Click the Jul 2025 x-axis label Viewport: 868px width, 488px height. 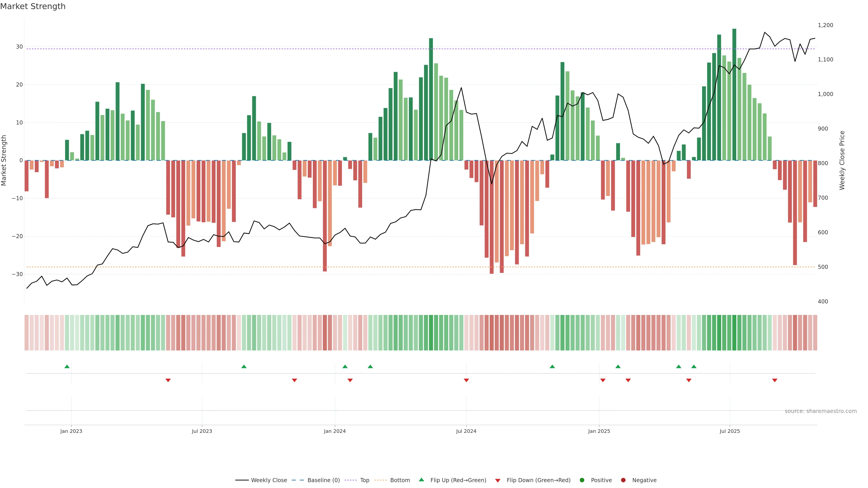pos(730,431)
